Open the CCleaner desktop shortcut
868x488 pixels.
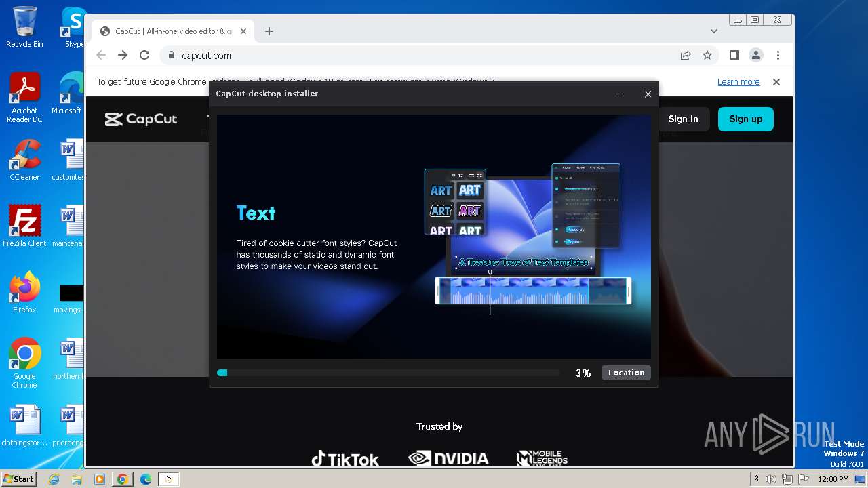tap(24, 160)
